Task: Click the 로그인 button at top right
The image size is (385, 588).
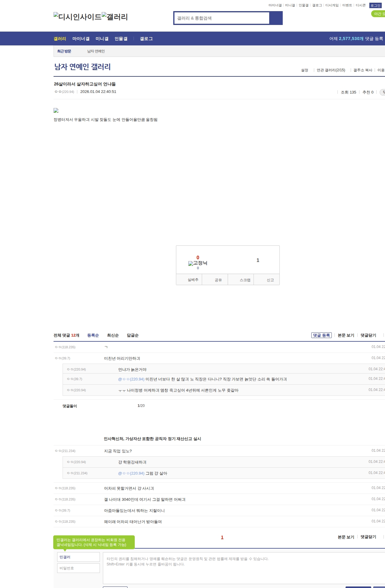Action: 375,5
